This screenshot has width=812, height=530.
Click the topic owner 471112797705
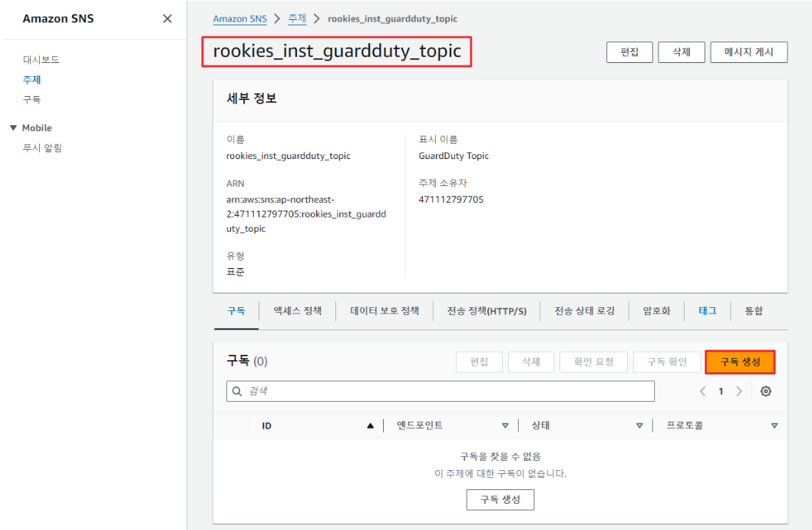(451, 200)
